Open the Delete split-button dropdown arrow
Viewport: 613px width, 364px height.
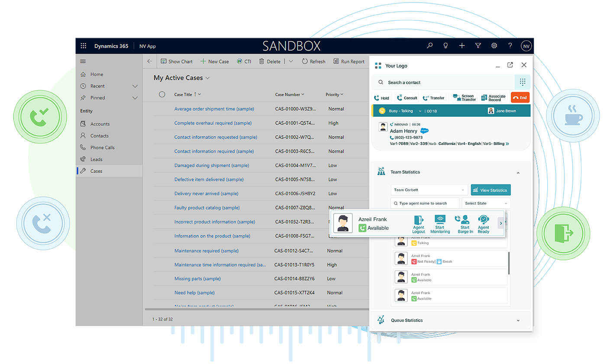[291, 61]
